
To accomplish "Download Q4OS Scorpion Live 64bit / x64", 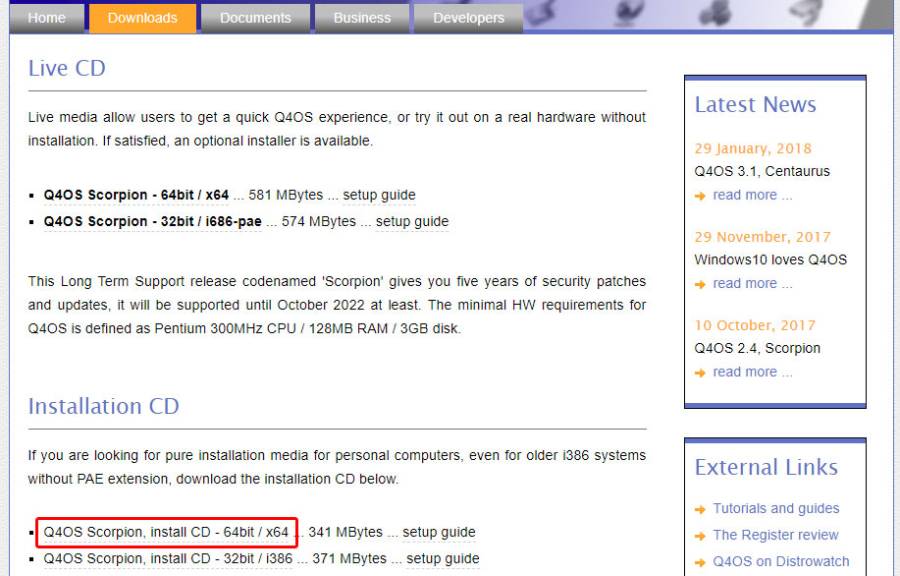I will click(x=136, y=195).
